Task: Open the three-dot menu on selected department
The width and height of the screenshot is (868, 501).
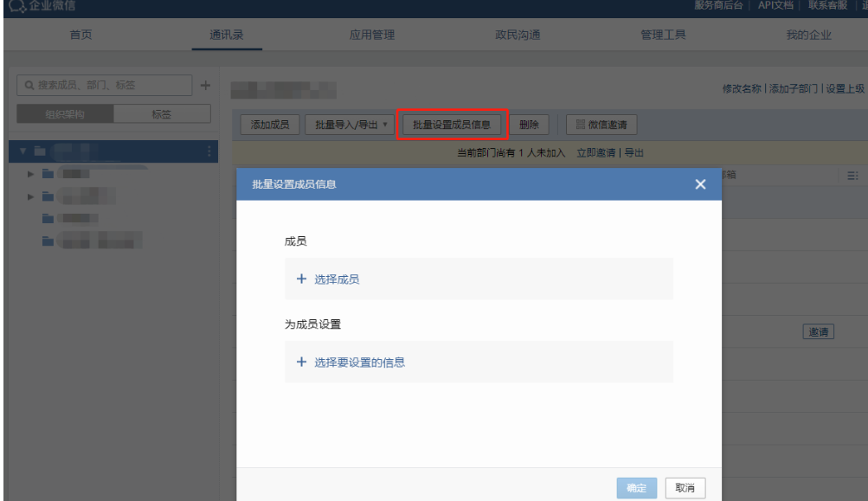Action: coord(209,151)
